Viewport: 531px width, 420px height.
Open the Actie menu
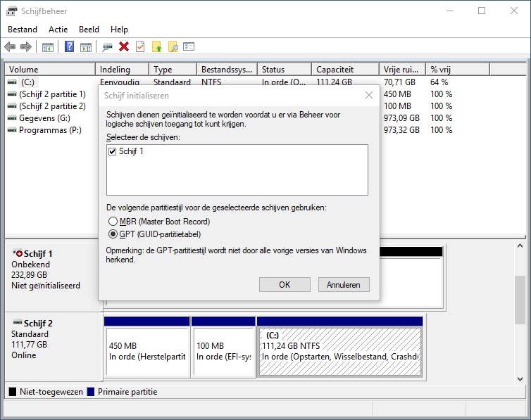[58, 30]
